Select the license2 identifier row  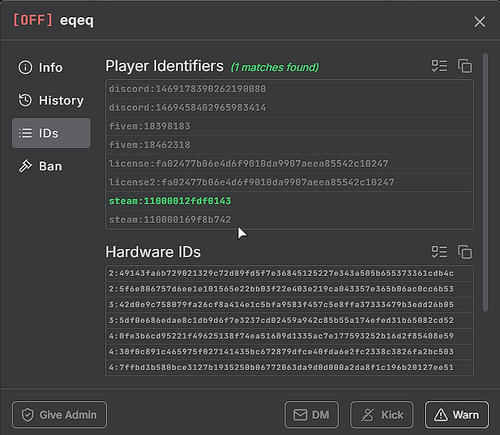click(289, 182)
